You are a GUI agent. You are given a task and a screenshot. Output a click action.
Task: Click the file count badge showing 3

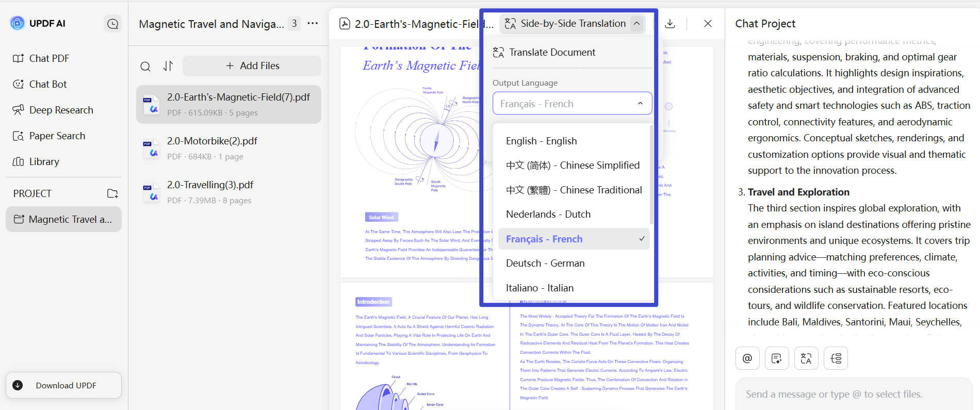(294, 24)
